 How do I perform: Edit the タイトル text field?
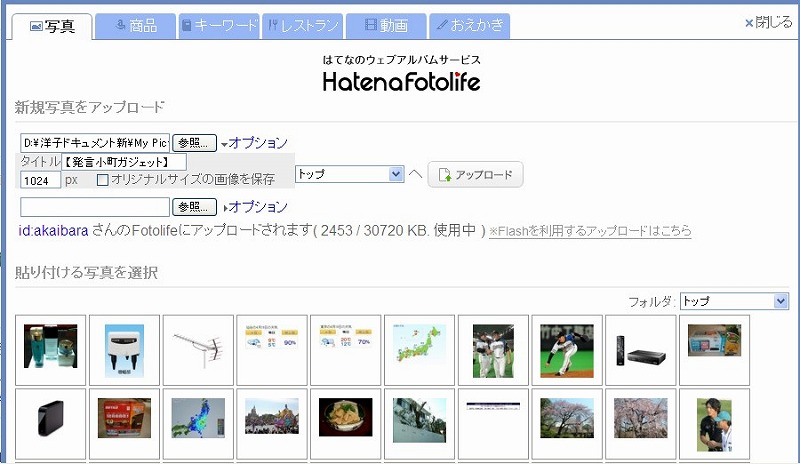124,162
